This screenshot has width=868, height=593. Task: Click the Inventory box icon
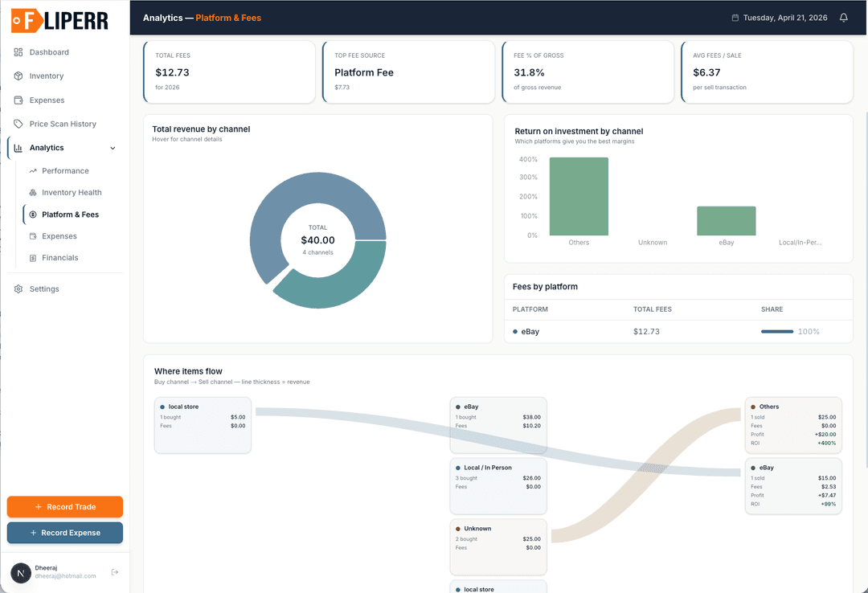coord(18,76)
